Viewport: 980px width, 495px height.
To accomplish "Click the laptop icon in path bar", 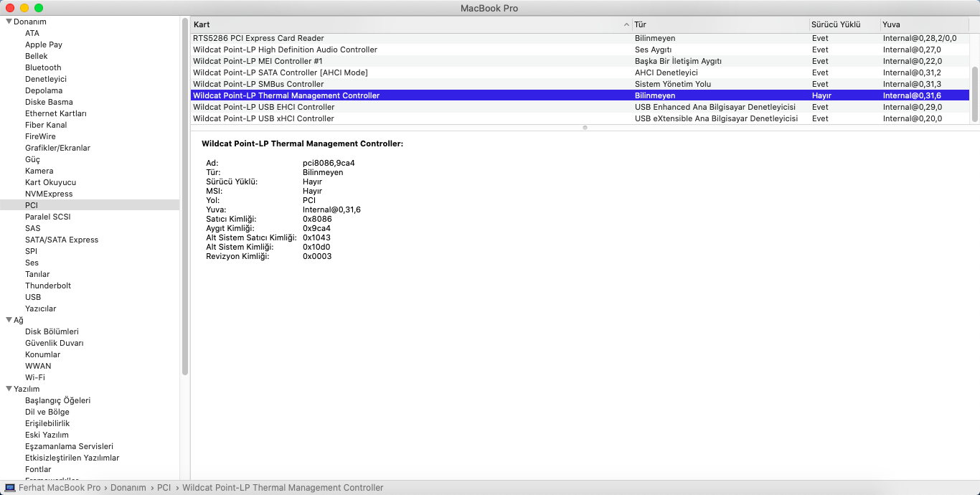I will tap(10, 488).
